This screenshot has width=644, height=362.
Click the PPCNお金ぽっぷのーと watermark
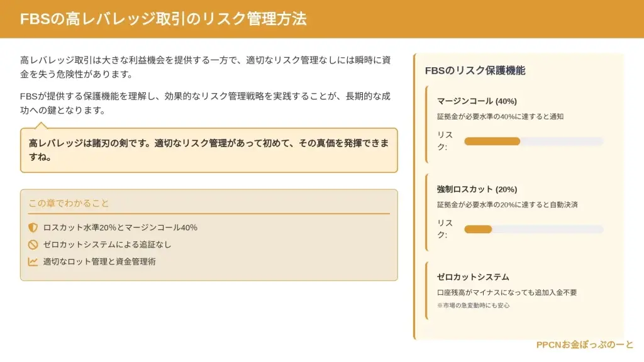[x=585, y=345]
